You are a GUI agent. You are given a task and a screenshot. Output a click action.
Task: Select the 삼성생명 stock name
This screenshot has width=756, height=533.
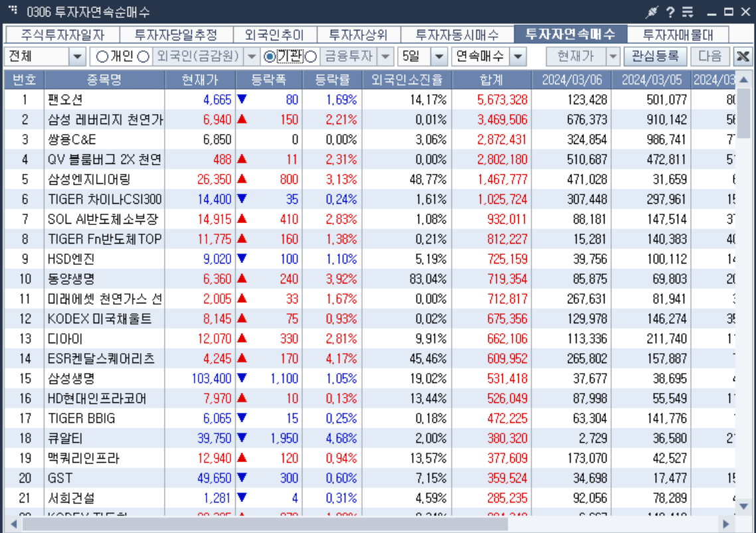coord(71,378)
